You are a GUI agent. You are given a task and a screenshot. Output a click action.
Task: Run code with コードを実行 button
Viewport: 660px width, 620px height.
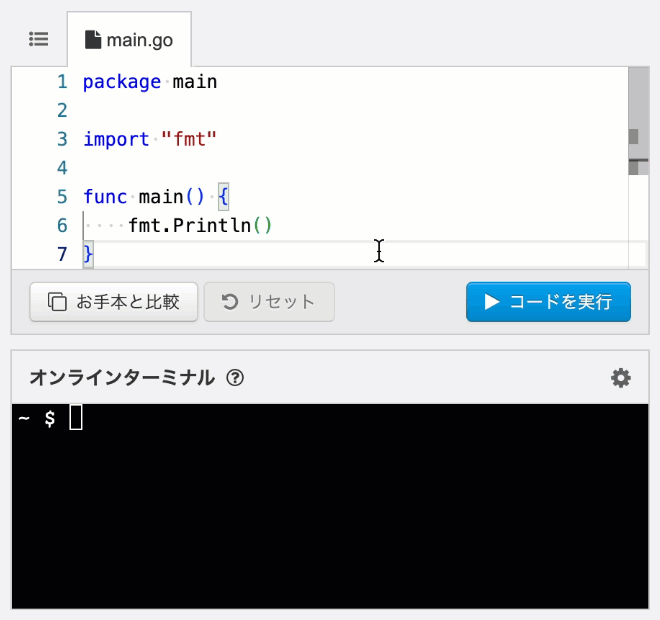(x=548, y=302)
